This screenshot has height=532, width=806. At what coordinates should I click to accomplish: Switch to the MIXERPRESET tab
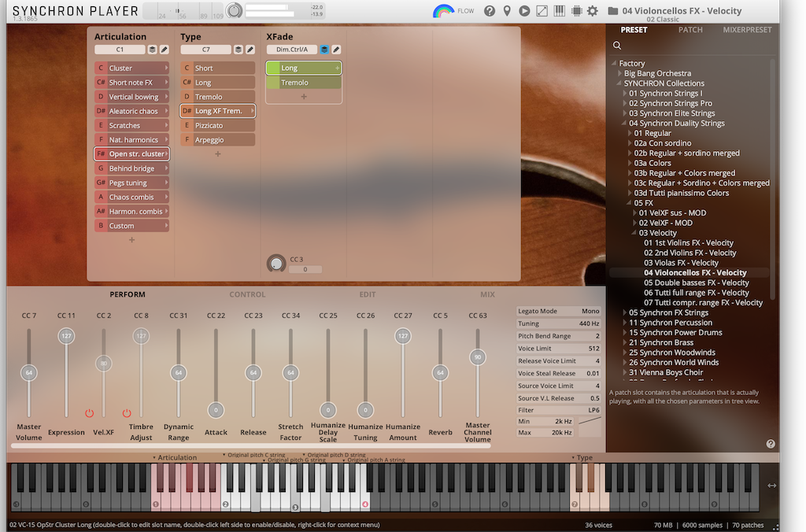pos(748,30)
